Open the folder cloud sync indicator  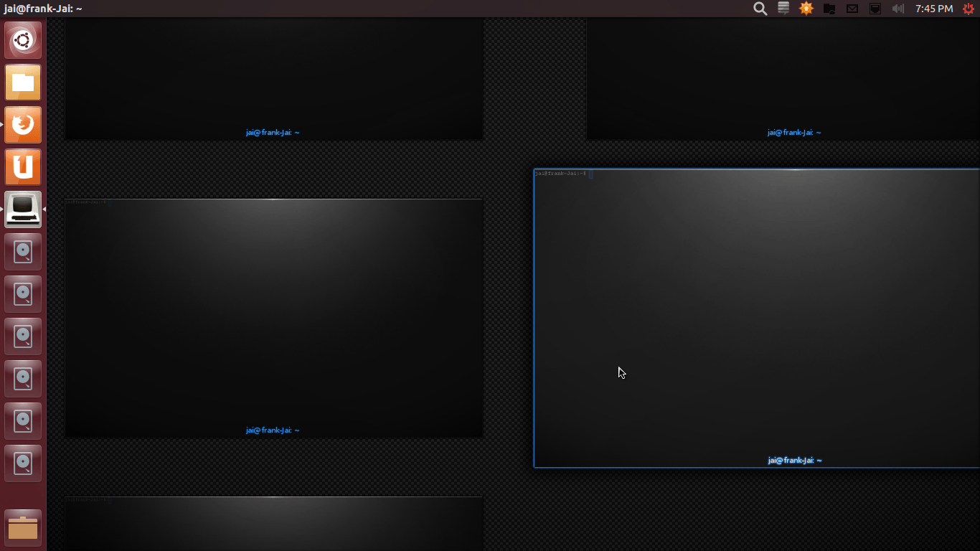coord(829,9)
